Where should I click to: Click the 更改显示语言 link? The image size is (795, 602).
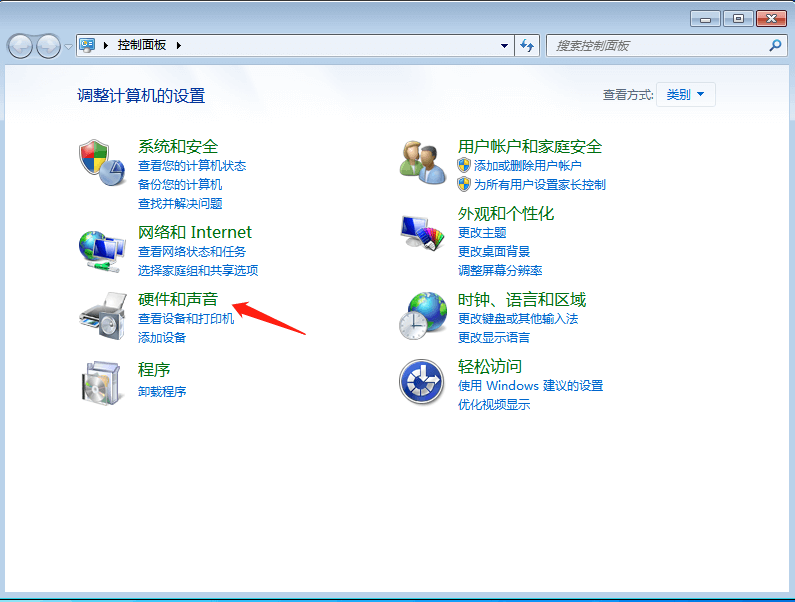tap(494, 337)
